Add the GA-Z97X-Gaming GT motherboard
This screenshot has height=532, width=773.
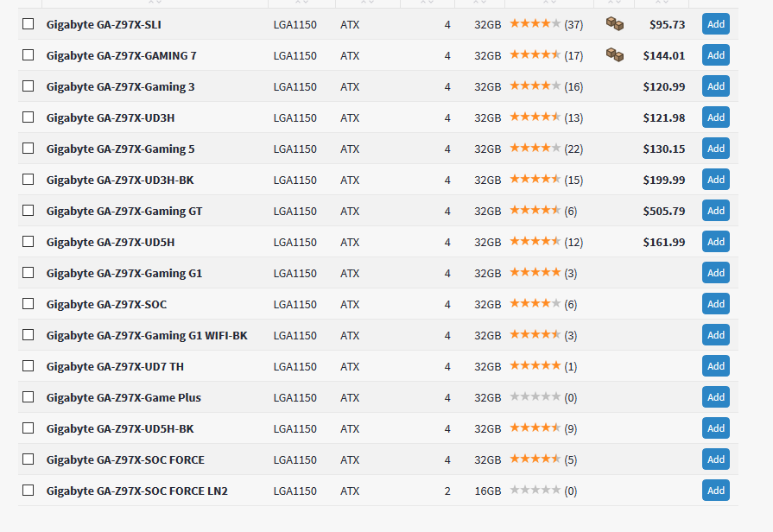coord(716,210)
